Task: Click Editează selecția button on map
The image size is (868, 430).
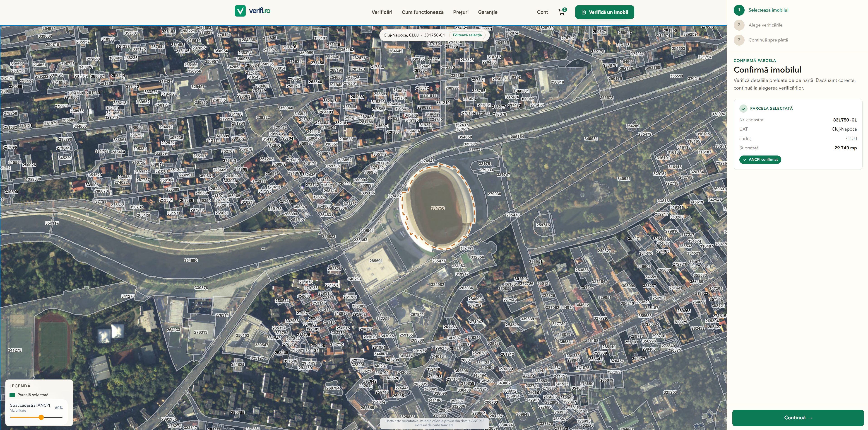Action: (x=467, y=35)
